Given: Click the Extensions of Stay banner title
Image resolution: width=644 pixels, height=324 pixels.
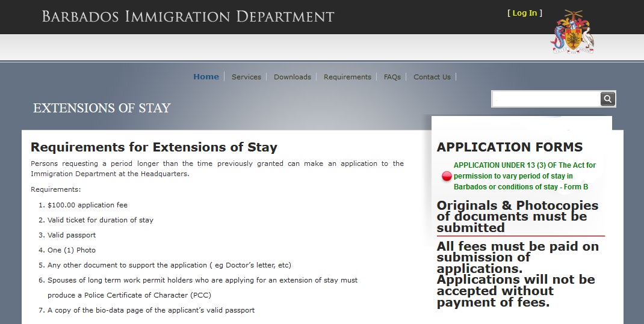Looking at the screenshot, I should 102,108.
